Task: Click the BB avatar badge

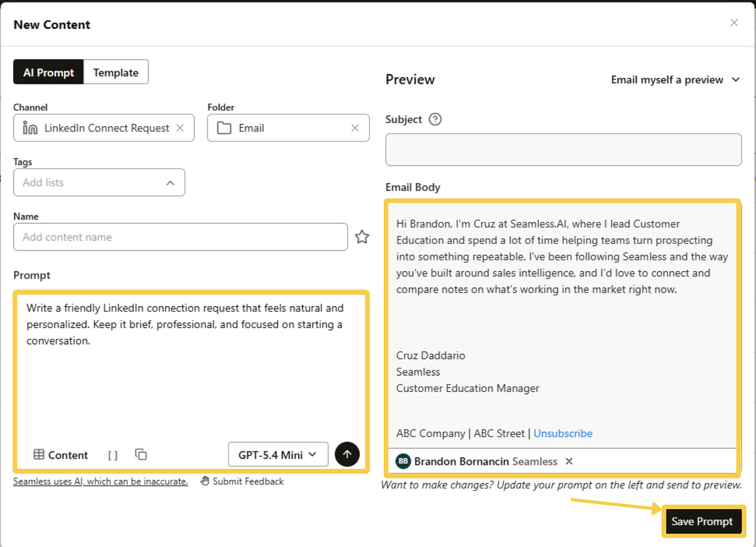Action: pyautogui.click(x=403, y=461)
